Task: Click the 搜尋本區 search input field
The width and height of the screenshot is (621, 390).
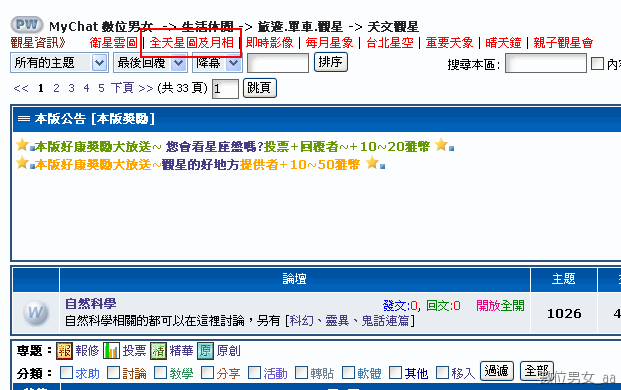Action: pyautogui.click(x=546, y=63)
